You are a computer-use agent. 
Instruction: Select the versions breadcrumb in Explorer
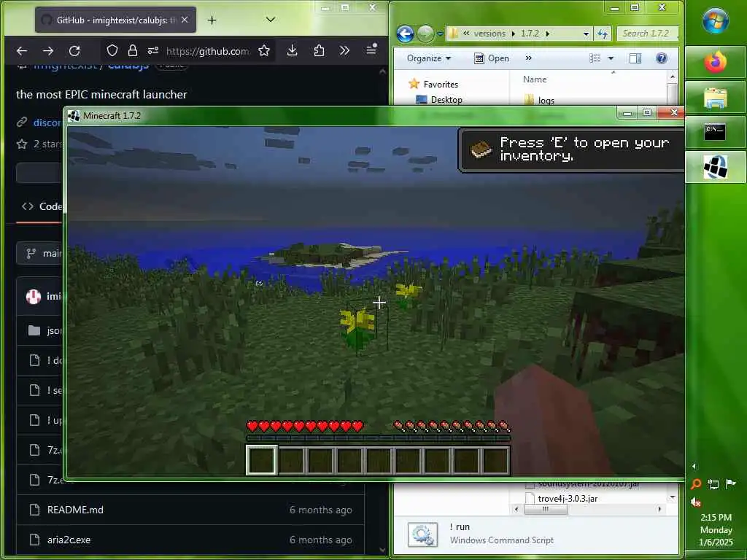[489, 34]
